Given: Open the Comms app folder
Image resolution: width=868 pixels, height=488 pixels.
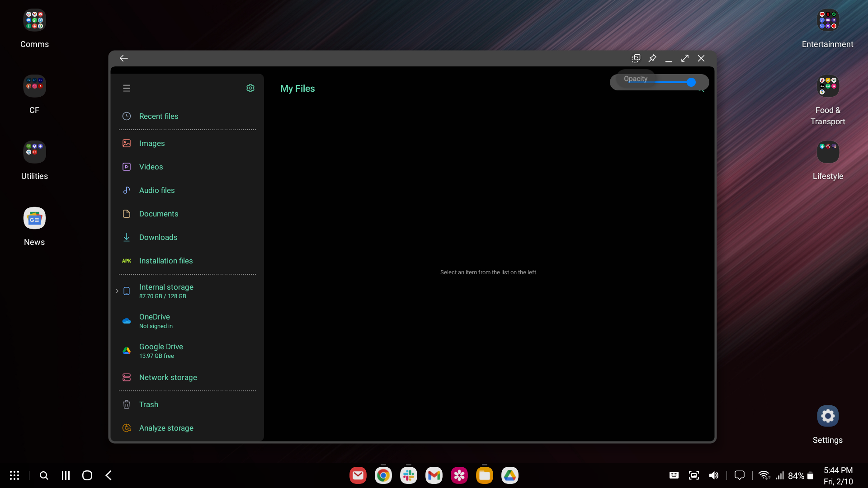Looking at the screenshot, I should (34, 20).
